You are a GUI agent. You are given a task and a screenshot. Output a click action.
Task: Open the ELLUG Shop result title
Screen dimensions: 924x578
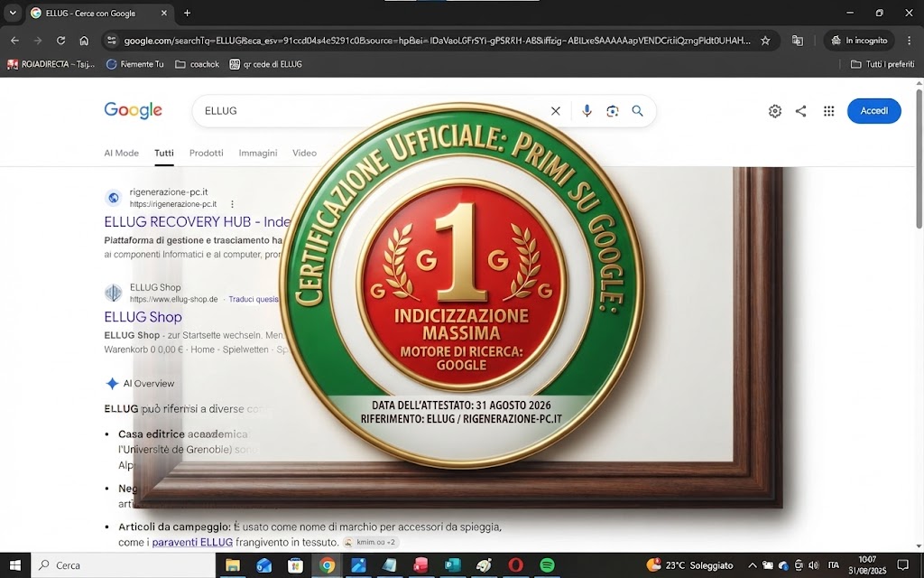coord(143,317)
